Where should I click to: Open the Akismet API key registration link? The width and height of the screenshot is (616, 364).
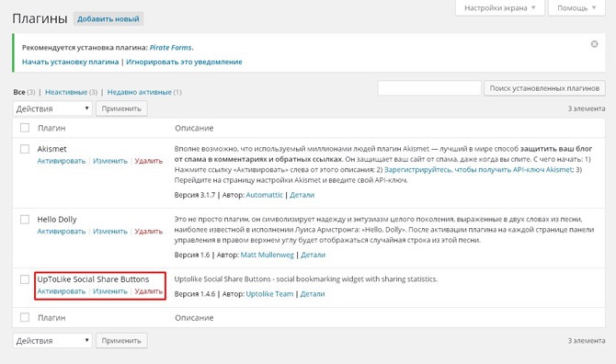[x=478, y=170]
